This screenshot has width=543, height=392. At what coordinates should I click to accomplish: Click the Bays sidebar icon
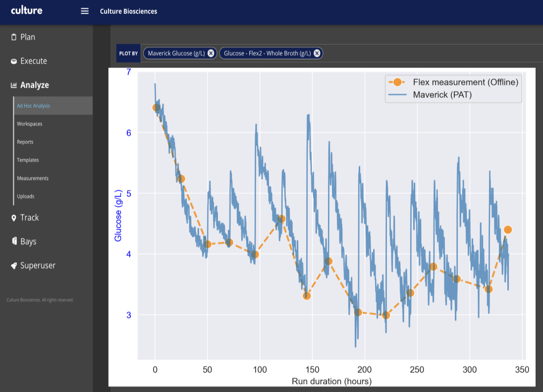(14, 242)
